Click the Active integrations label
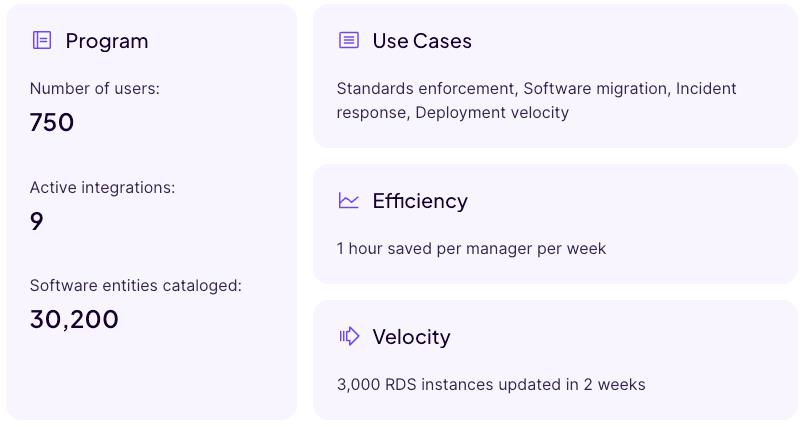Screen dimensions: 805x427 point(102,187)
